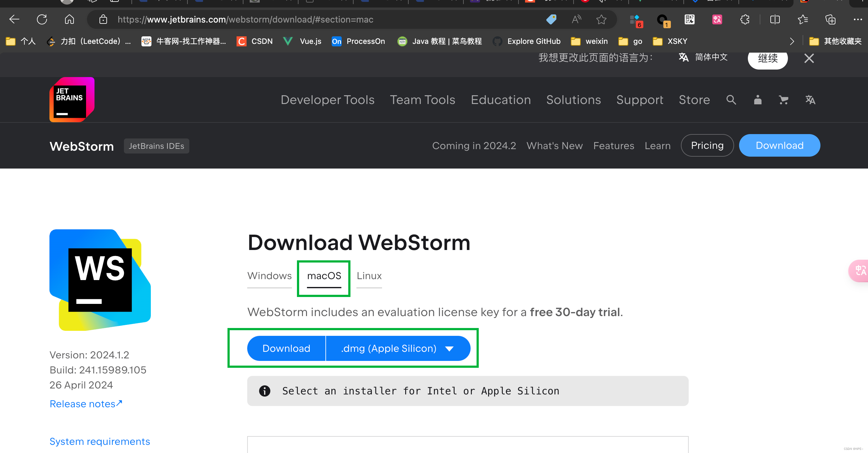Click the search icon in navigation
868x453 pixels.
point(731,99)
